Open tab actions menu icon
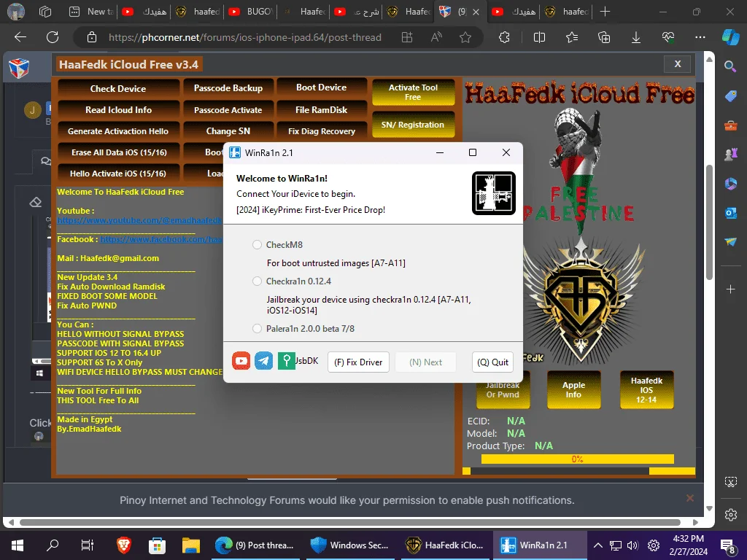This screenshot has width=747, height=560. point(45,12)
